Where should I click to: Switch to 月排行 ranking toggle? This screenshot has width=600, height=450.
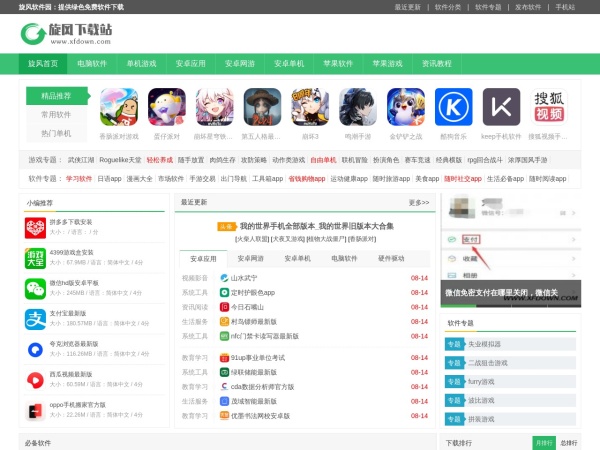543,442
